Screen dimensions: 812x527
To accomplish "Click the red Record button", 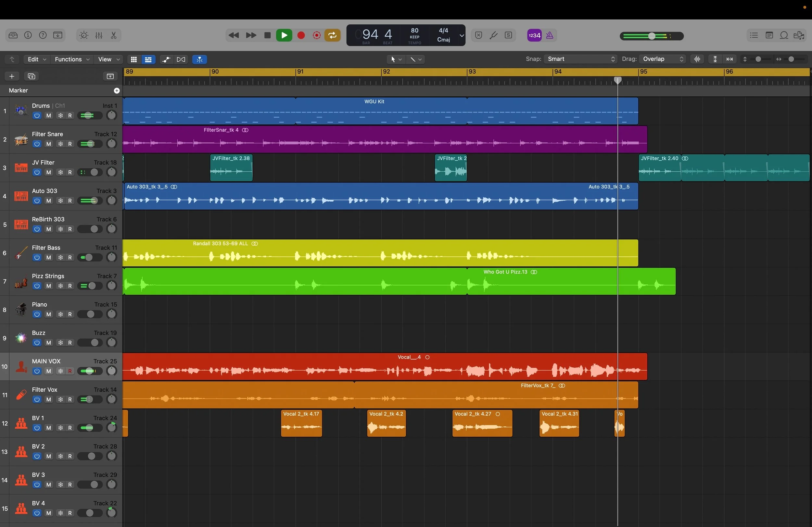I will [301, 35].
